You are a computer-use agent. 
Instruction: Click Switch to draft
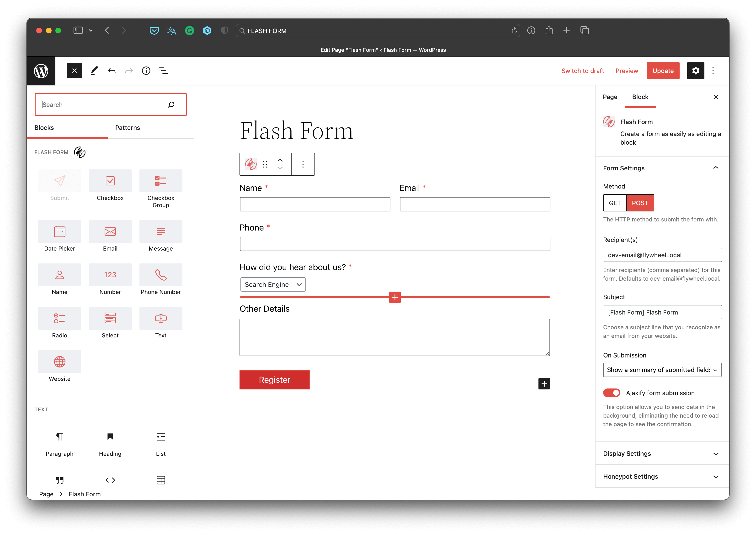583,71
